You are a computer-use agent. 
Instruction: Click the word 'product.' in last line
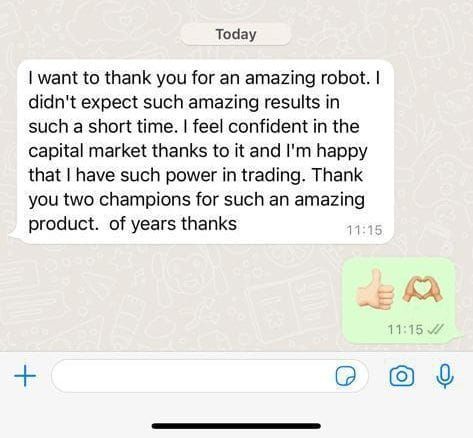(x=63, y=224)
